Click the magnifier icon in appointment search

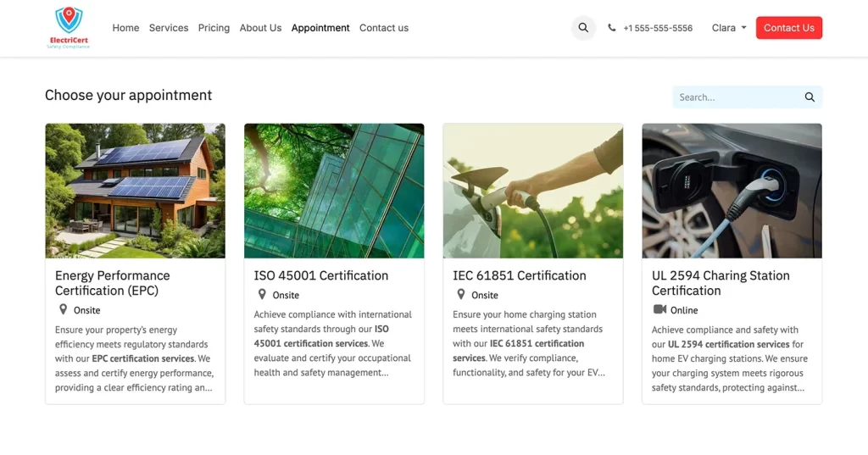[x=810, y=97]
